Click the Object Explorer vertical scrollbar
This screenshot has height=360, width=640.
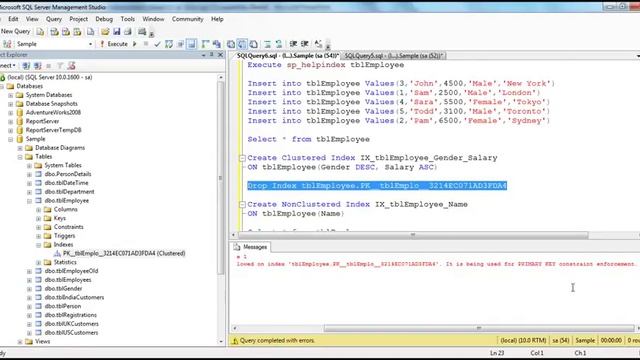coord(221,178)
